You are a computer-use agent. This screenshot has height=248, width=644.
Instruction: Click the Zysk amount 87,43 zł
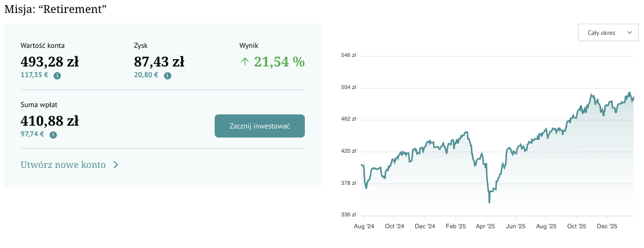(x=159, y=61)
